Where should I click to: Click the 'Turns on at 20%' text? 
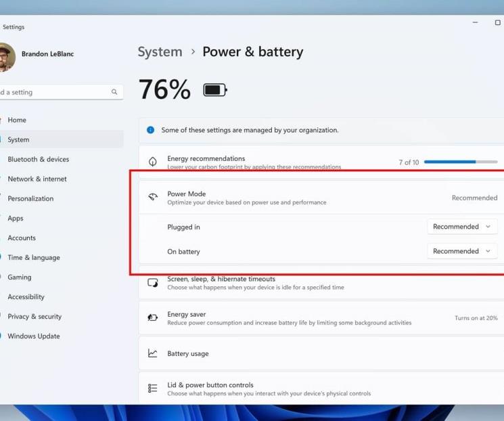(476, 317)
